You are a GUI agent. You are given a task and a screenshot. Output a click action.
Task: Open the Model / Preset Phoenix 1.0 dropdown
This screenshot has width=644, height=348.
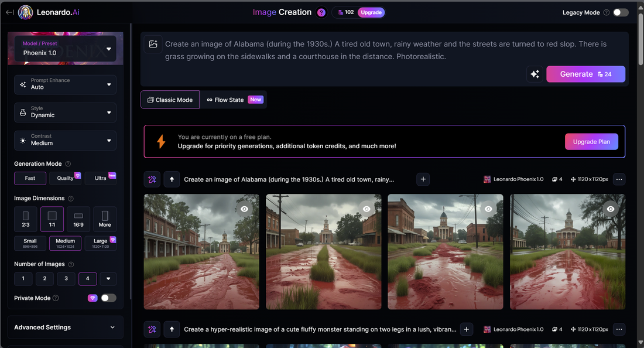pyautogui.click(x=66, y=49)
